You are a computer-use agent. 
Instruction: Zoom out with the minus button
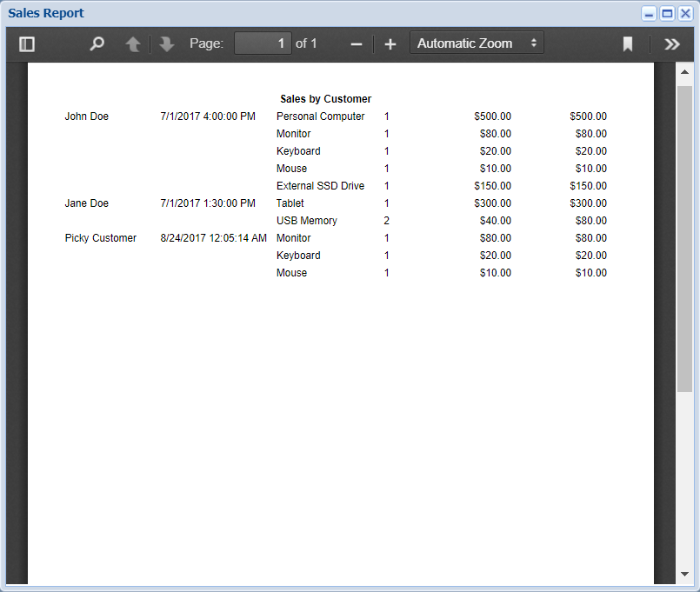tap(357, 43)
